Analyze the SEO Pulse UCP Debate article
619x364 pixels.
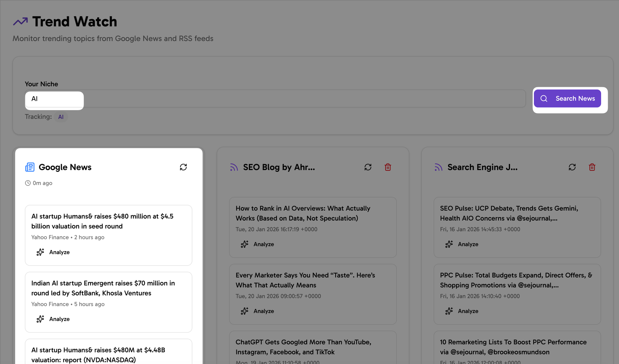pos(461,244)
